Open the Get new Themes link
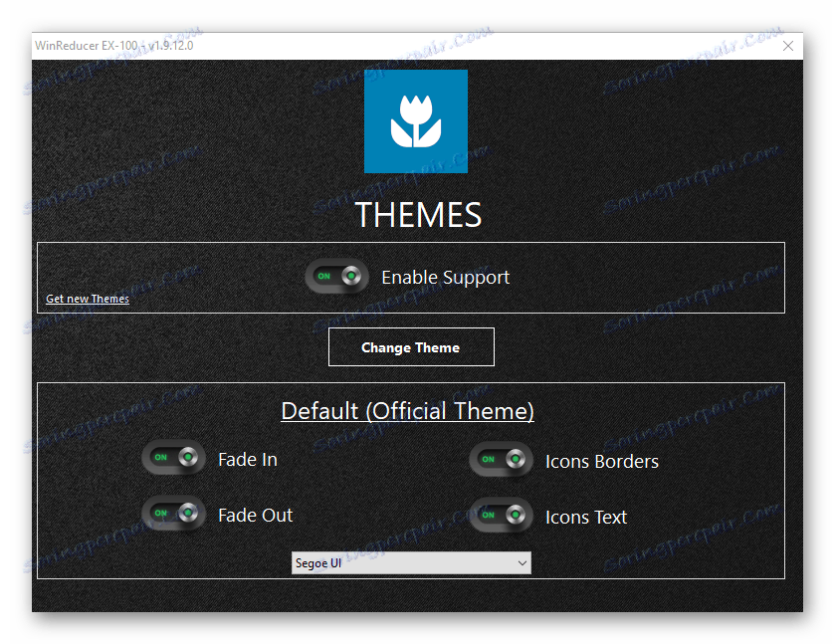This screenshot has width=835, height=644. [x=88, y=299]
